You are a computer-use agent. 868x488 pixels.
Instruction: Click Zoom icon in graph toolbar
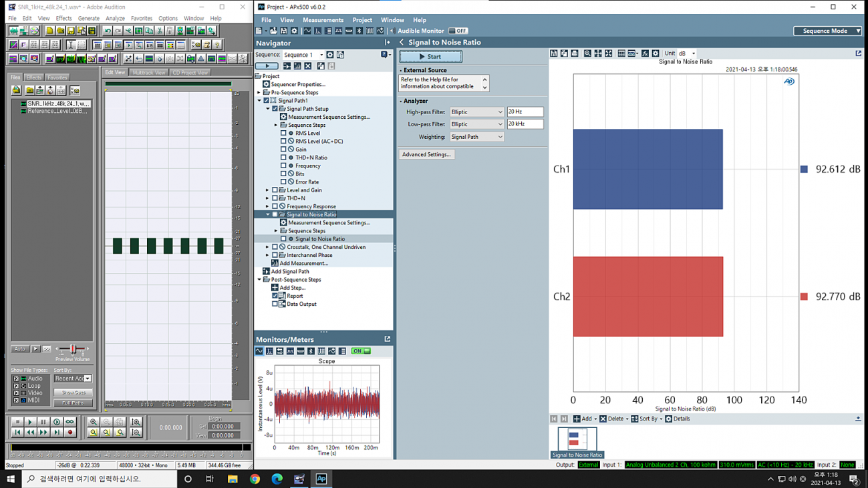click(x=587, y=53)
